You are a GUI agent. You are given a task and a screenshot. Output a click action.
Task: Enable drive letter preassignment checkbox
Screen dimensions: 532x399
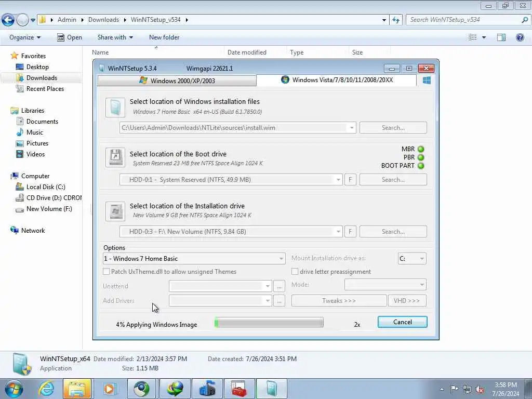point(295,271)
